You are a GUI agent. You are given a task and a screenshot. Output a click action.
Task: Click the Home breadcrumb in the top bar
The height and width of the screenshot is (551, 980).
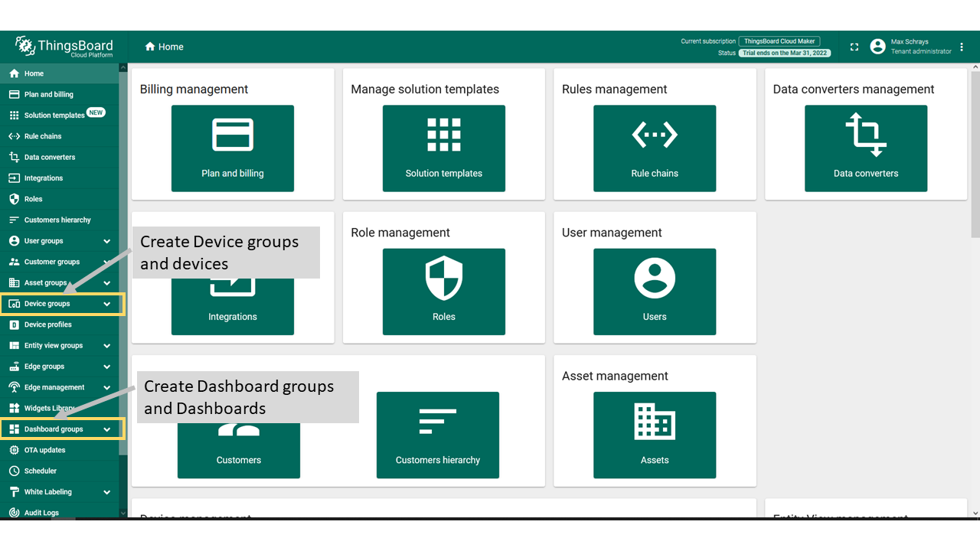165,47
